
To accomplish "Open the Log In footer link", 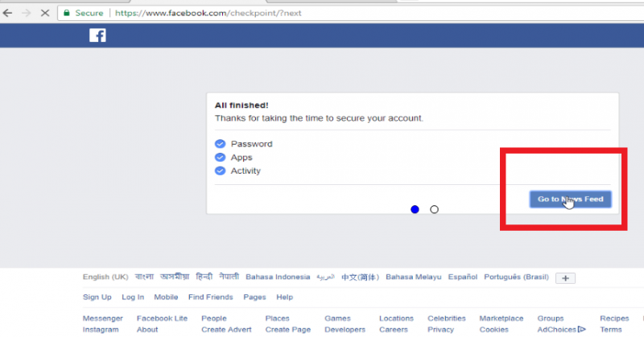I will point(133,297).
